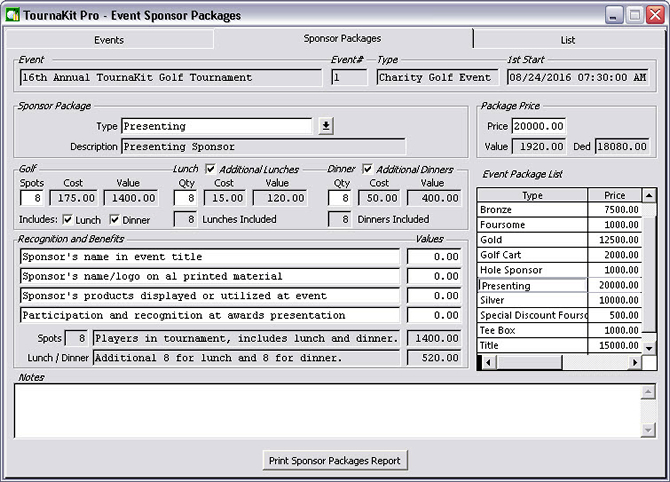
Task: Click the package Price field
Action: coord(539,126)
